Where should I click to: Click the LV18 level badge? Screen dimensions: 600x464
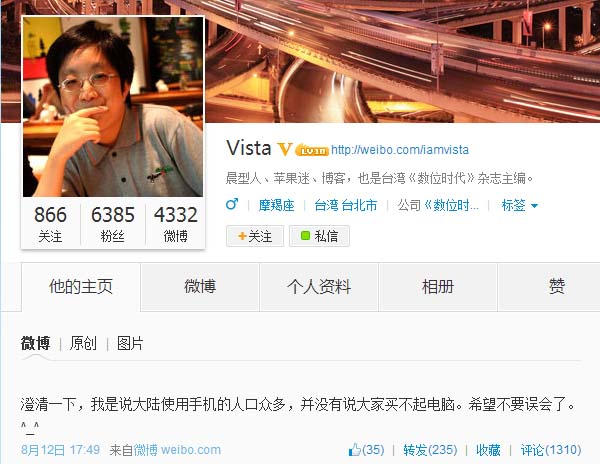coord(312,151)
